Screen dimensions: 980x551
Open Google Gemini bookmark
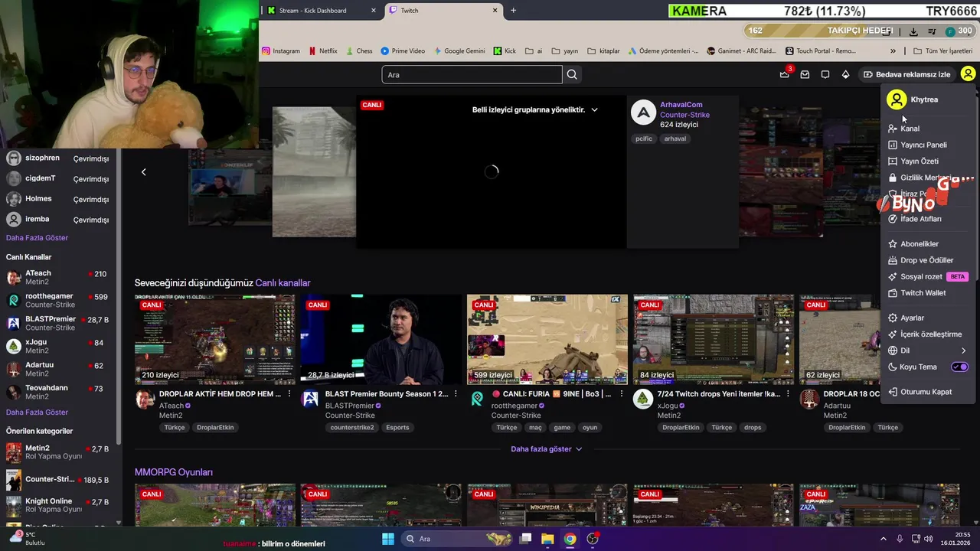(x=459, y=51)
